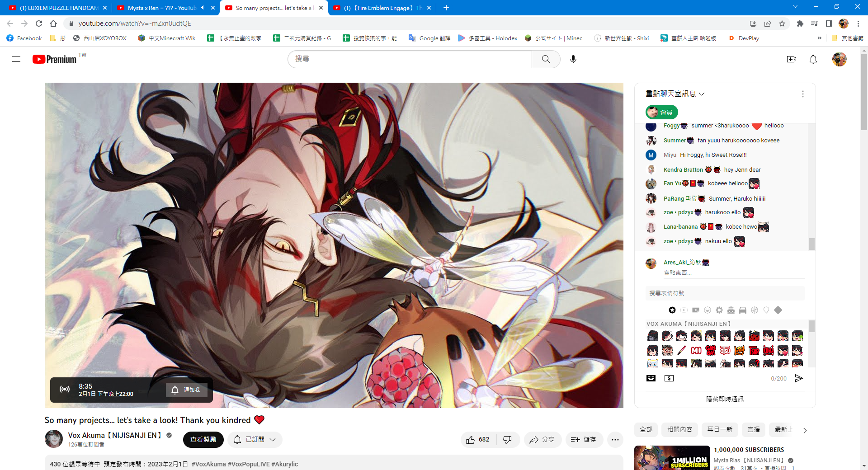
Task: Open Vox Akuma channel name link
Action: [115, 435]
